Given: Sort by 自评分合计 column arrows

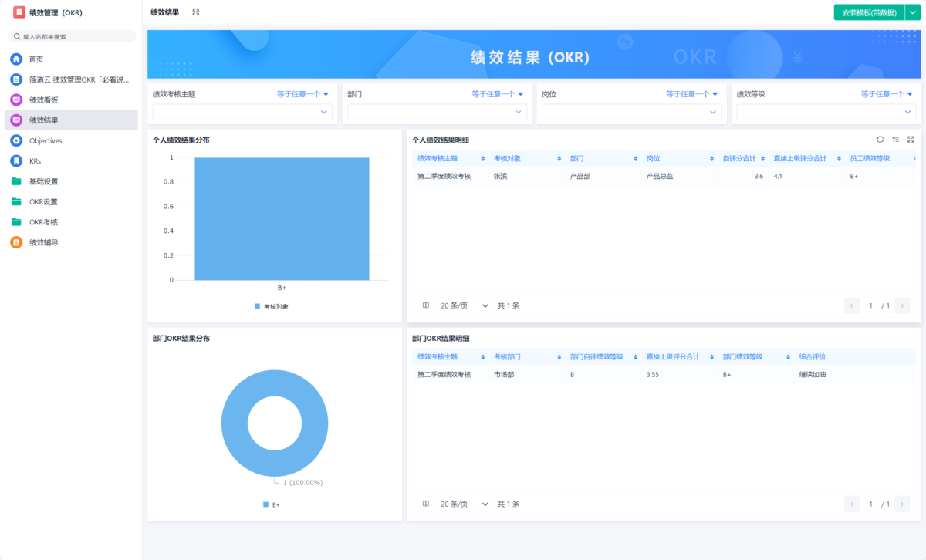Looking at the screenshot, I should (762, 158).
